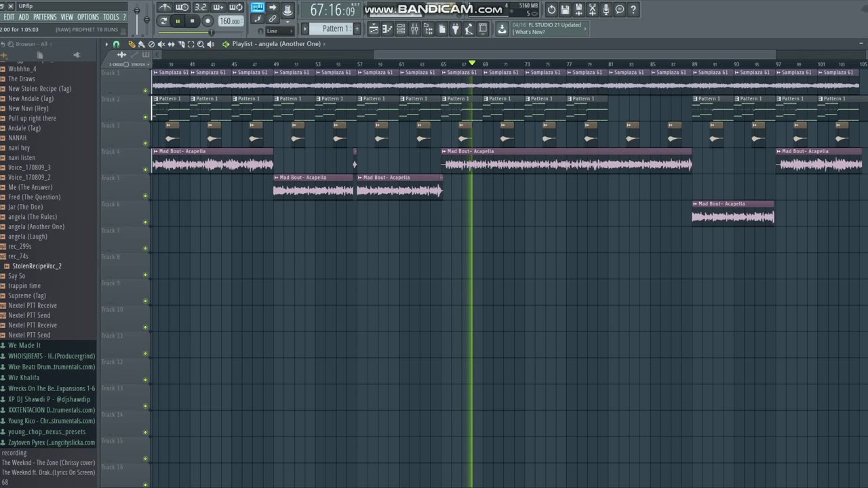Image resolution: width=868 pixels, height=488 pixels.
Task: Click the Save project floppy icon
Action: pos(565,9)
